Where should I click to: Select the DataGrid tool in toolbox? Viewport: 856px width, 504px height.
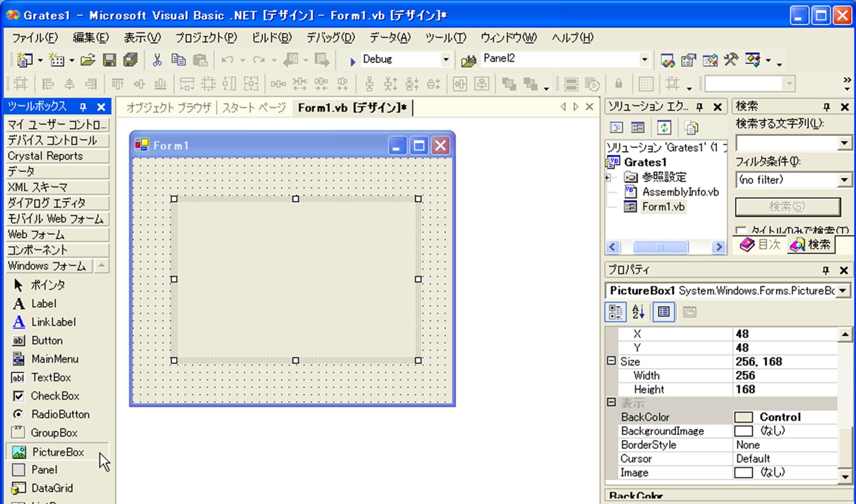[52, 488]
